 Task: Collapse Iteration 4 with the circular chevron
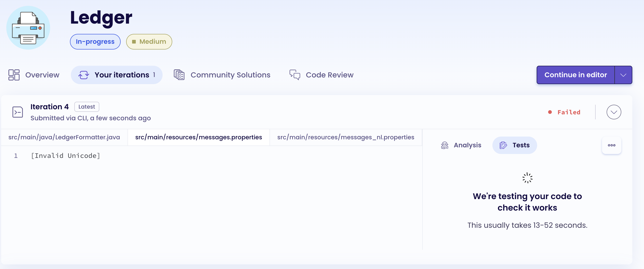(x=614, y=112)
